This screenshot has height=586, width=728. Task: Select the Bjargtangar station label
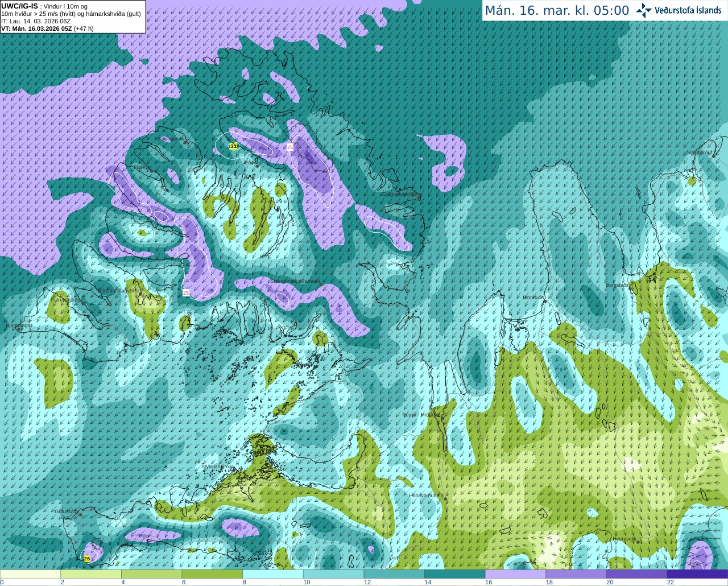pos(19,325)
